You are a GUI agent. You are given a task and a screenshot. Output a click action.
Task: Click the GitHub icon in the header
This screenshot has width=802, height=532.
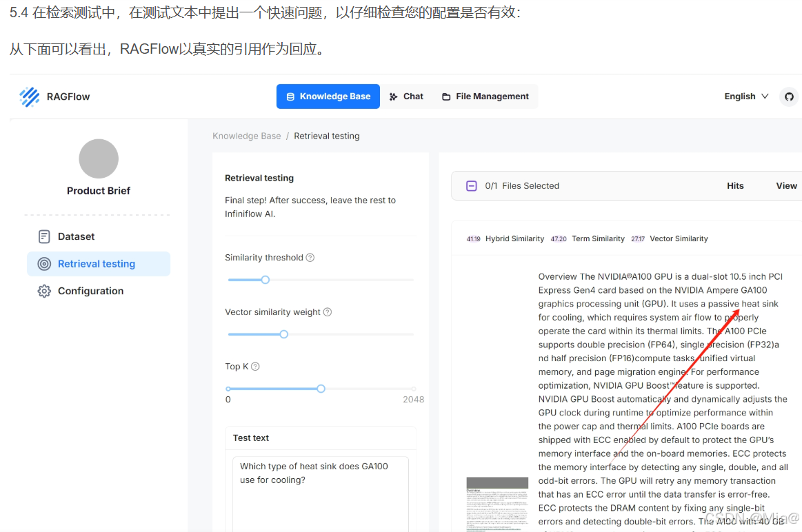789,96
